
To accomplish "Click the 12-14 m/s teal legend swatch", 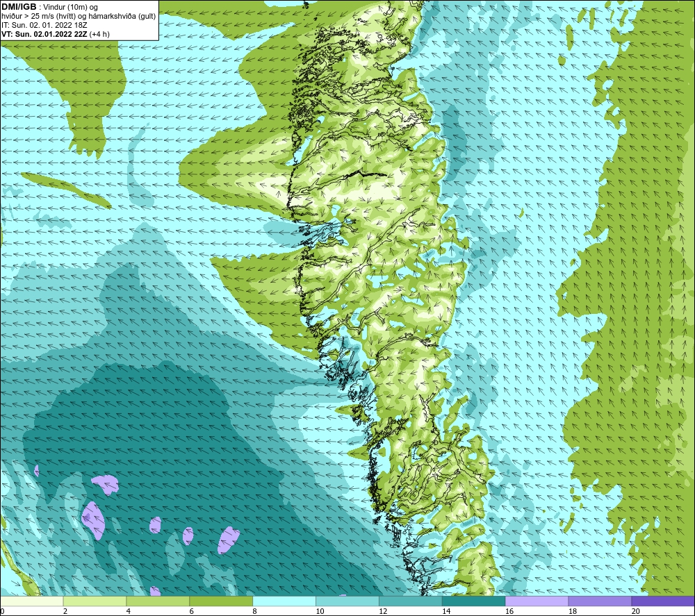I will click(x=411, y=601).
